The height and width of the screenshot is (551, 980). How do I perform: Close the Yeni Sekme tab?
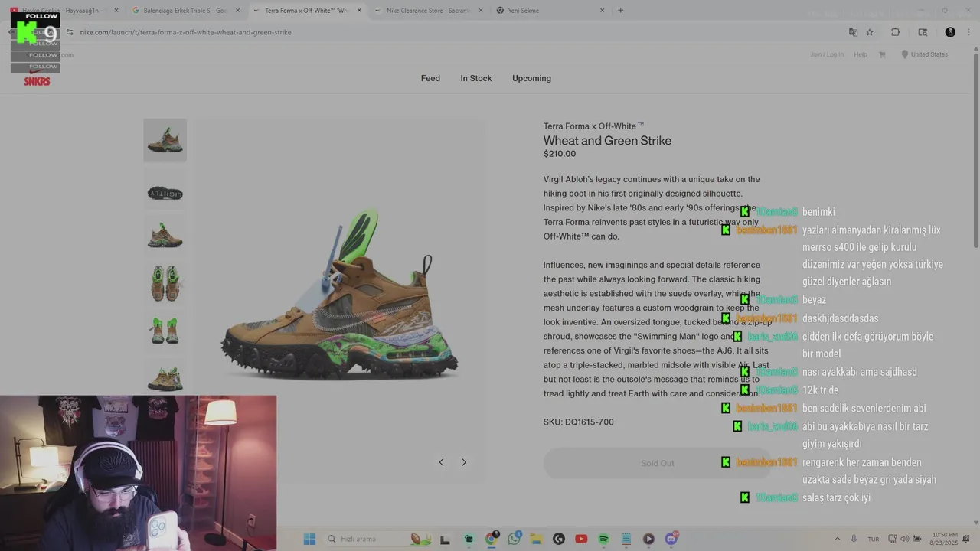(602, 11)
